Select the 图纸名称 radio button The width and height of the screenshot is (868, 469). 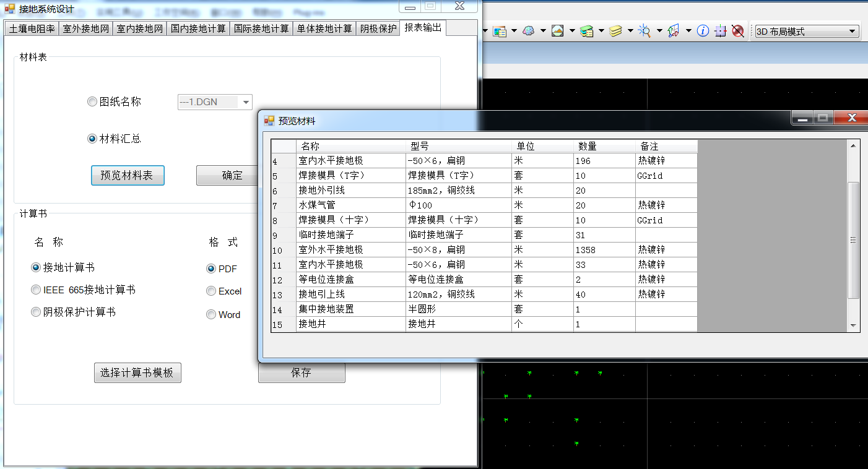(x=92, y=102)
